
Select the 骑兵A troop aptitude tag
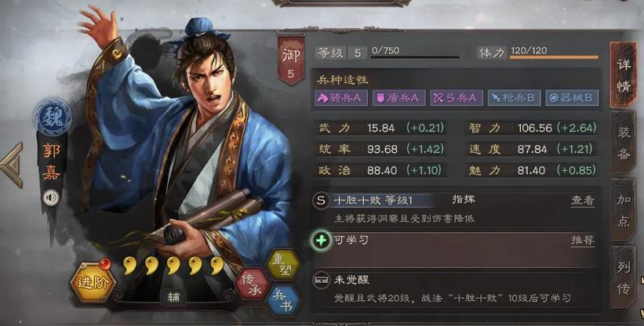pos(341,98)
